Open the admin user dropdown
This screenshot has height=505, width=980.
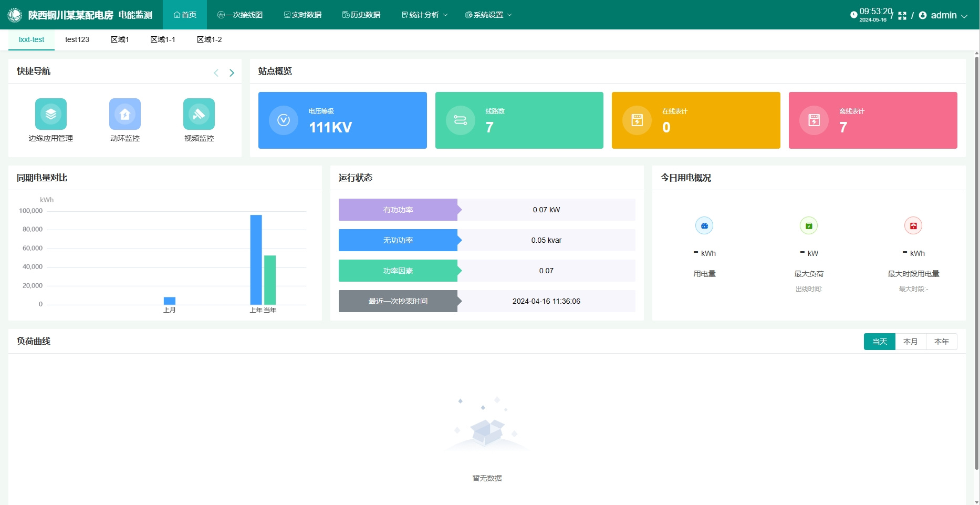coord(944,15)
